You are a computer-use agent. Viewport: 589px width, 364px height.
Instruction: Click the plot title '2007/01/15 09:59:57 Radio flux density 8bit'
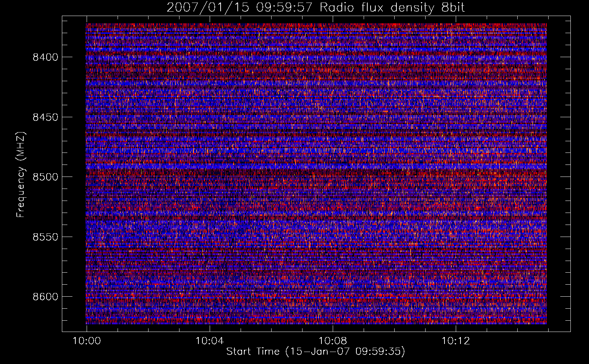316,7
